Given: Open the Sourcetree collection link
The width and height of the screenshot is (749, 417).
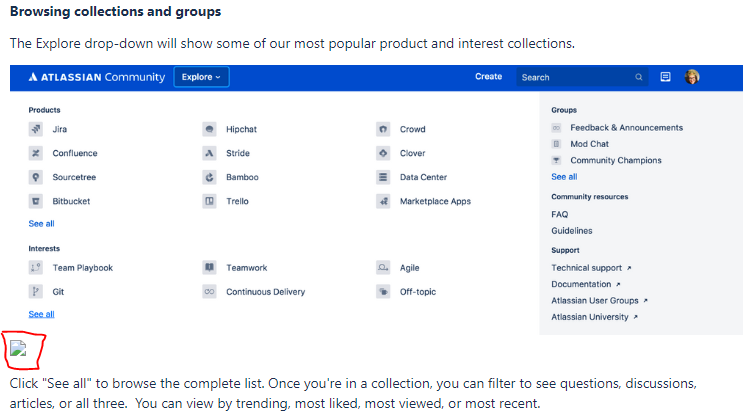Looking at the screenshot, I should [74, 177].
